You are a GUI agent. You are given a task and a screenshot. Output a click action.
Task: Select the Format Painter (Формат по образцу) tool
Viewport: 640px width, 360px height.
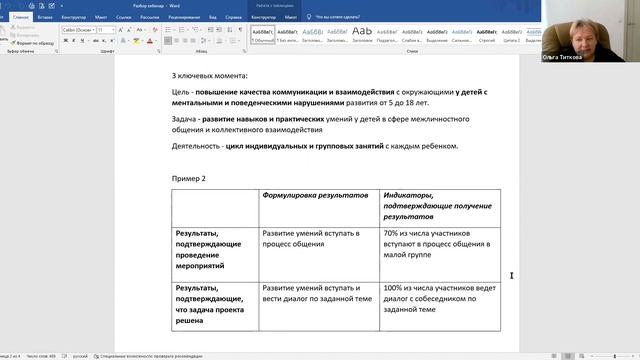pyautogui.click(x=32, y=43)
